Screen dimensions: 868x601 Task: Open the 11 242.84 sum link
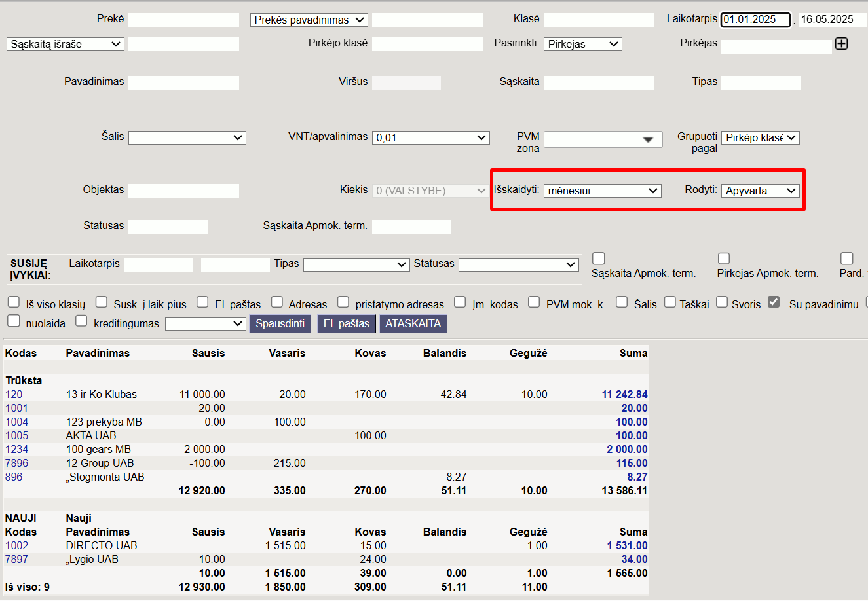(x=624, y=394)
